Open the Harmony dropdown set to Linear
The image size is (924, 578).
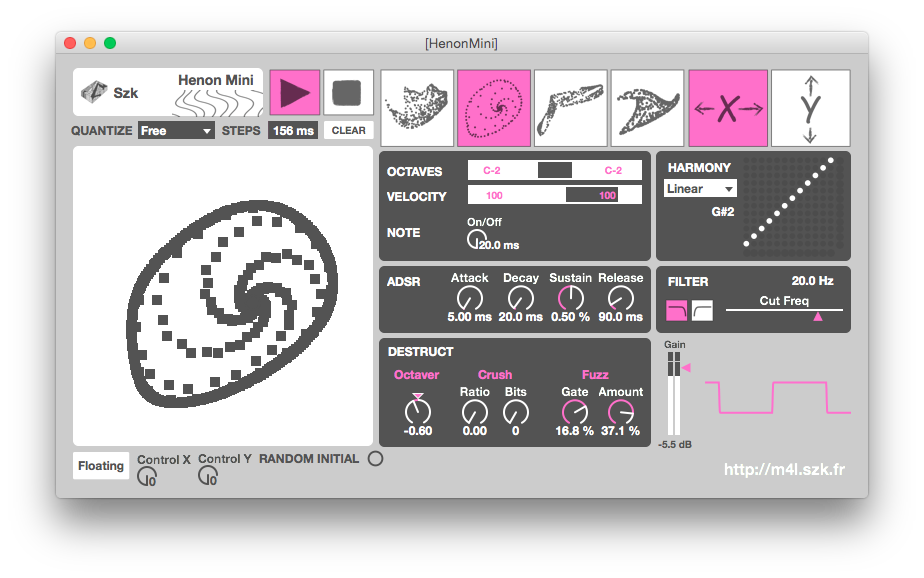pyautogui.click(x=700, y=189)
